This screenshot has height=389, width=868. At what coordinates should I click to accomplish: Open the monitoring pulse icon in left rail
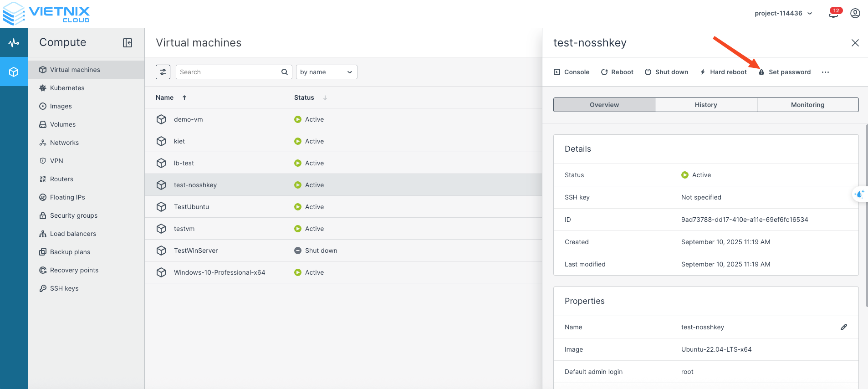14,43
